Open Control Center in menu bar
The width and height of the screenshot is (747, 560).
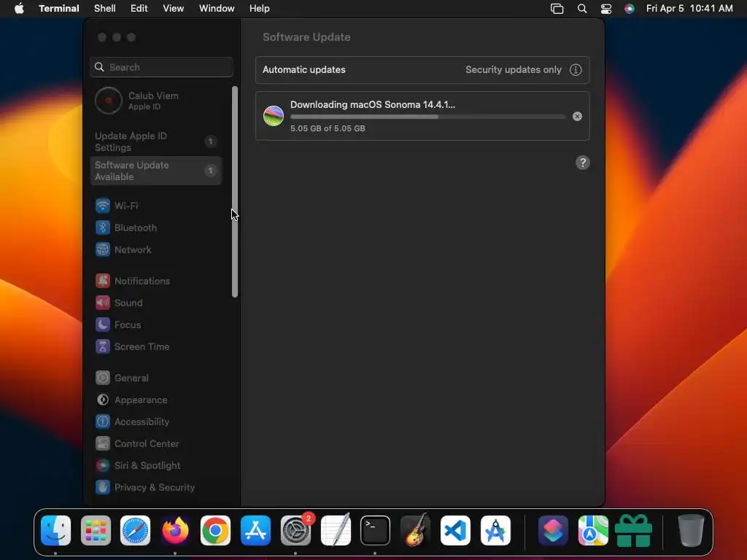pos(605,9)
